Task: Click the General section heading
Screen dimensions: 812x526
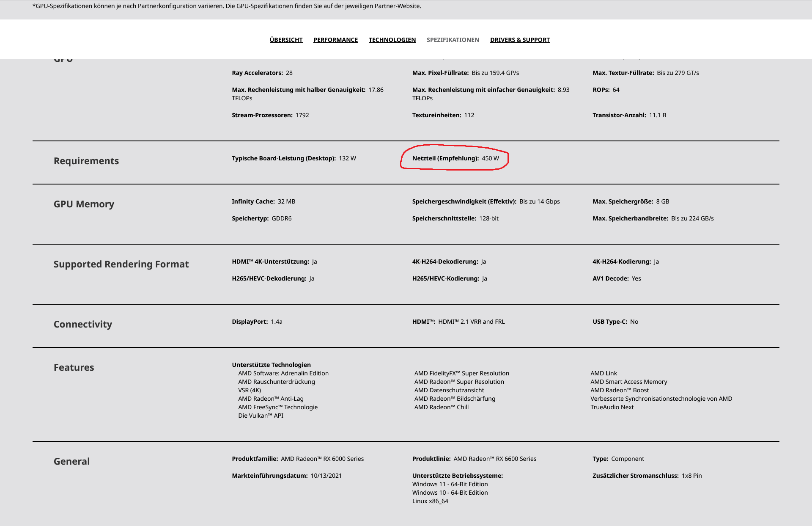Action: pyautogui.click(x=71, y=461)
